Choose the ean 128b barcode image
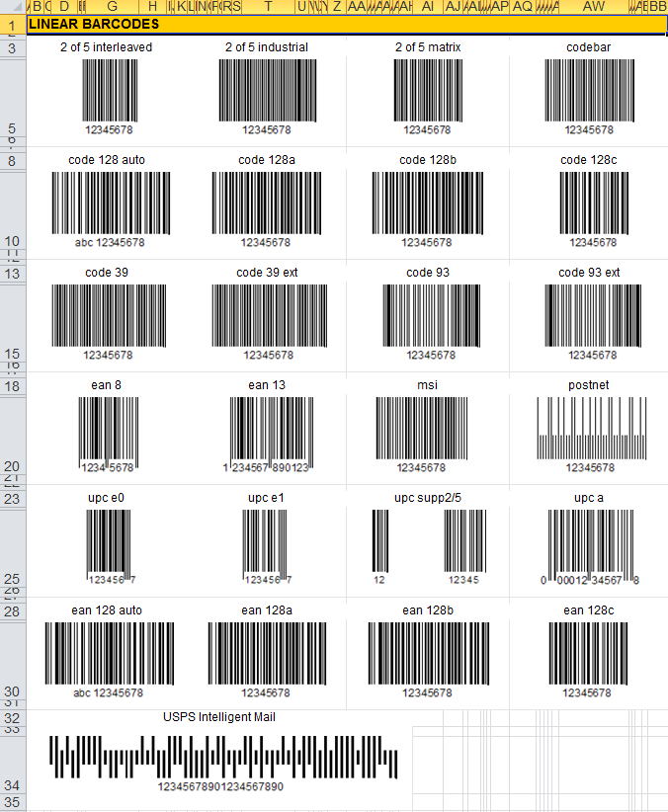 tap(429, 654)
